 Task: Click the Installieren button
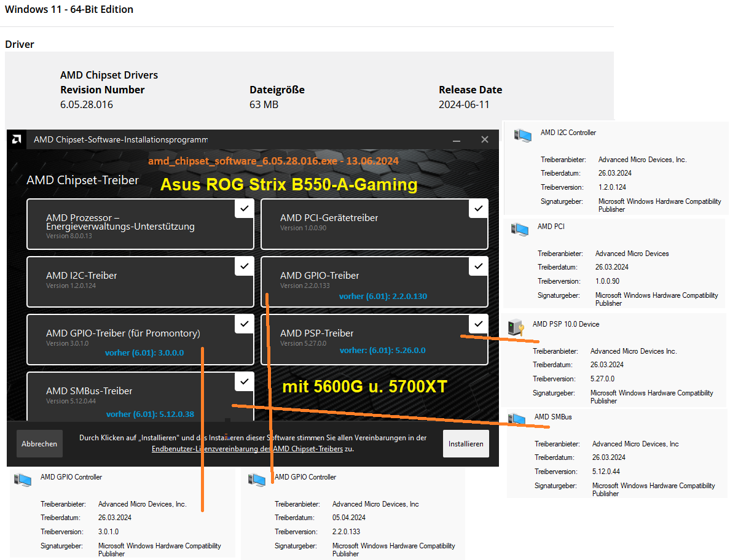tap(466, 444)
